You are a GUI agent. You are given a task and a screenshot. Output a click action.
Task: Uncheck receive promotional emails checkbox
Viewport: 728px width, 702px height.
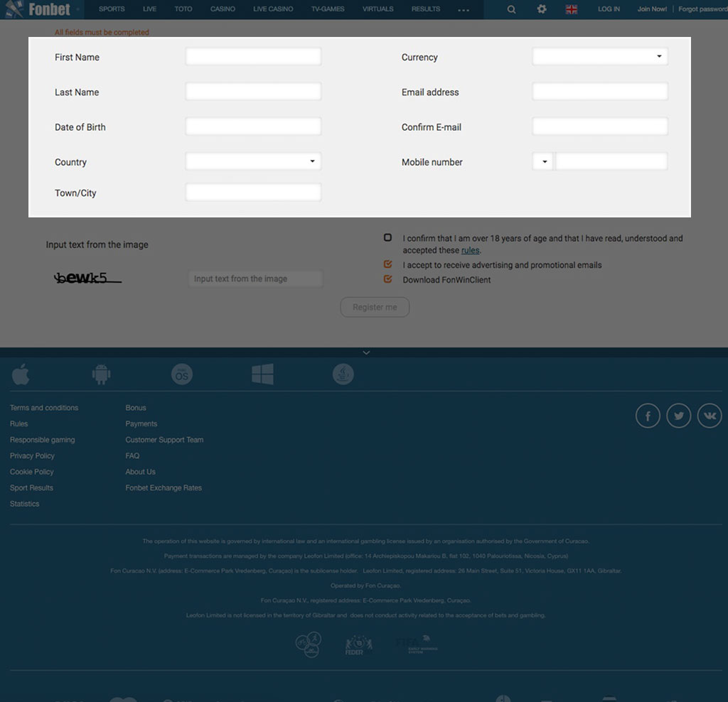tap(387, 264)
